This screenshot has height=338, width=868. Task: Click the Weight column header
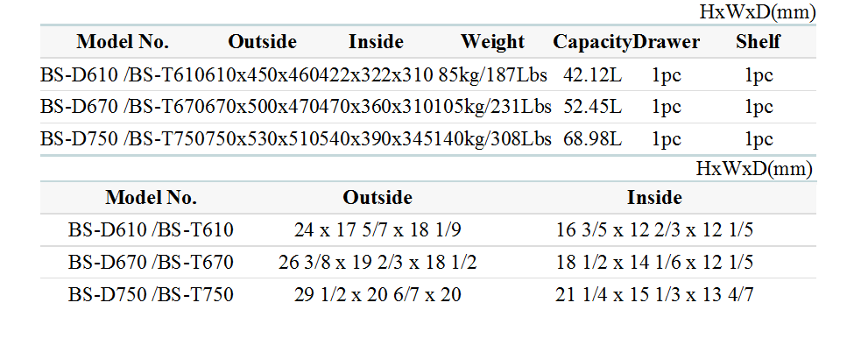(x=492, y=41)
